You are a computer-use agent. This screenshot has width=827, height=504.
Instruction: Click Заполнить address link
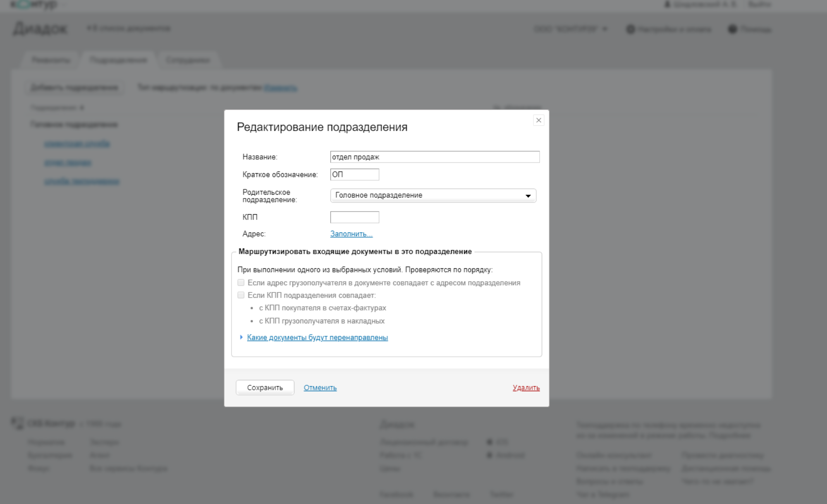click(351, 233)
